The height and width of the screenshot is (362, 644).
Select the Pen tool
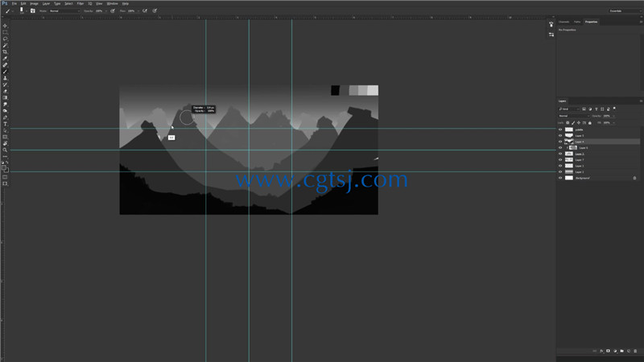point(5,117)
